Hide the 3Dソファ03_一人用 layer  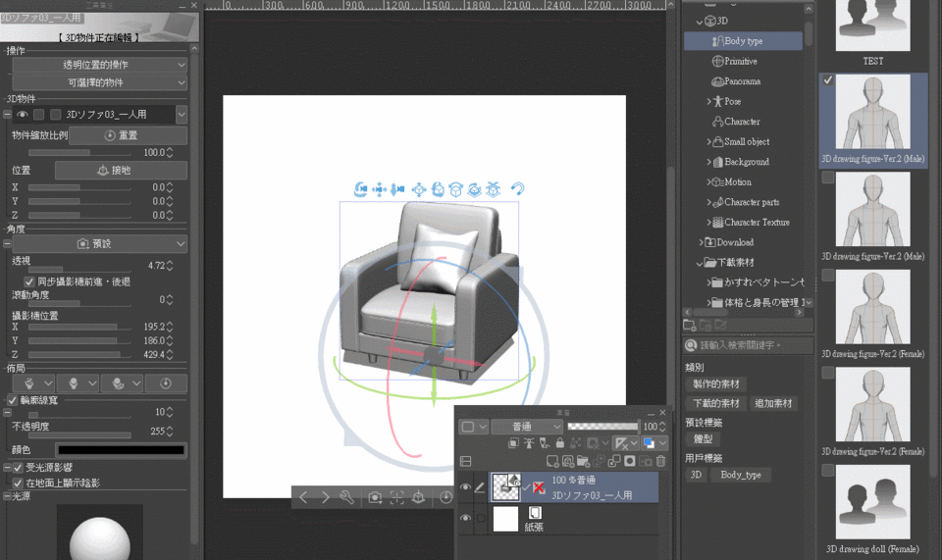pos(465,486)
